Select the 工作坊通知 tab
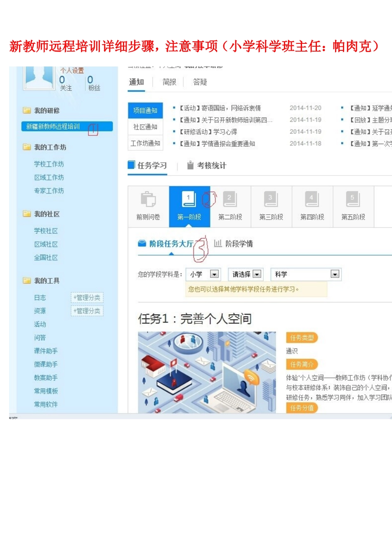The width and height of the screenshot is (392, 555). [x=145, y=143]
